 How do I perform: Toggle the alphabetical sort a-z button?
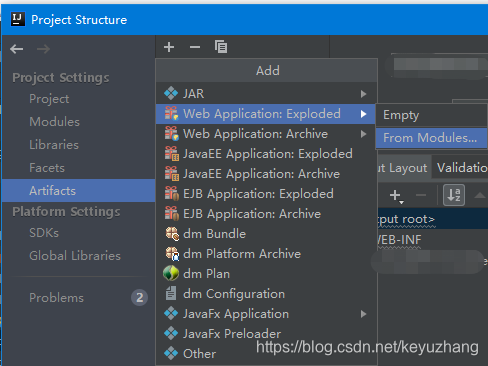coord(454,195)
